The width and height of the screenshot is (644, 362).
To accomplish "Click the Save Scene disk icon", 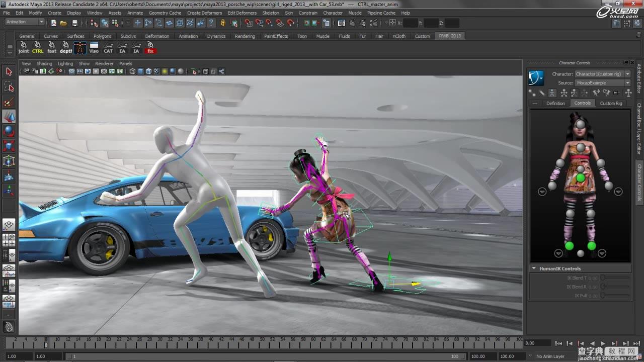I will tap(74, 23).
